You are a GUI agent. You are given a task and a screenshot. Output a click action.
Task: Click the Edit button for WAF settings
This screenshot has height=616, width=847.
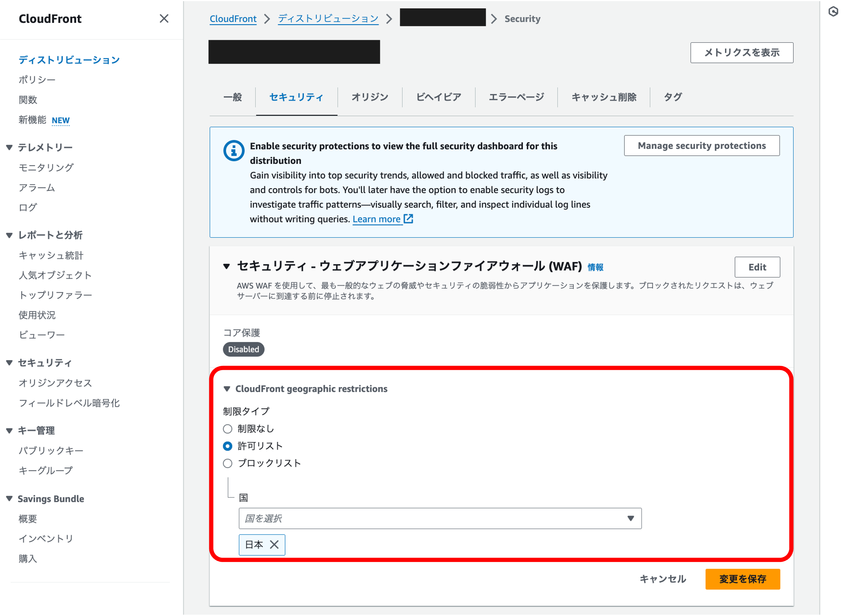757,267
